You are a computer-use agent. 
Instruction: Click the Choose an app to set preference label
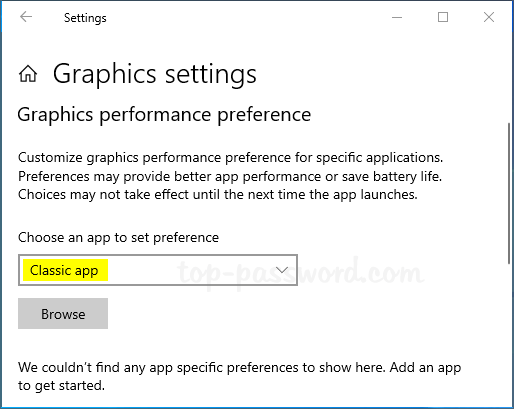(x=118, y=238)
